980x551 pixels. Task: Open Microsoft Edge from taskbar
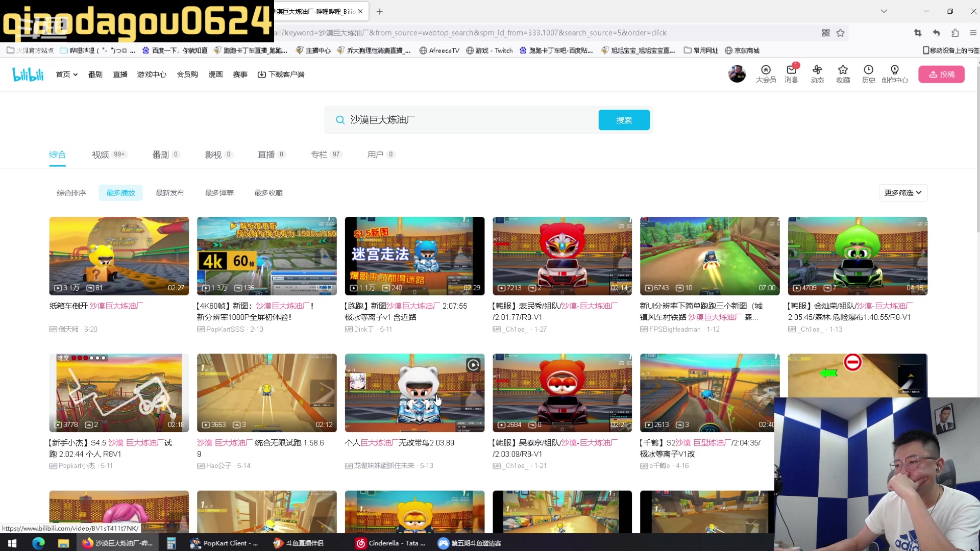(38, 543)
